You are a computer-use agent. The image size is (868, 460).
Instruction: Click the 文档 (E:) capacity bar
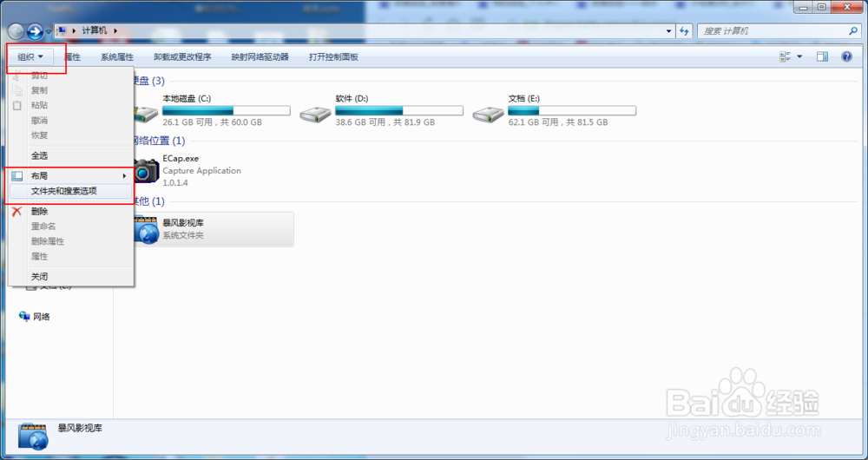click(x=572, y=111)
